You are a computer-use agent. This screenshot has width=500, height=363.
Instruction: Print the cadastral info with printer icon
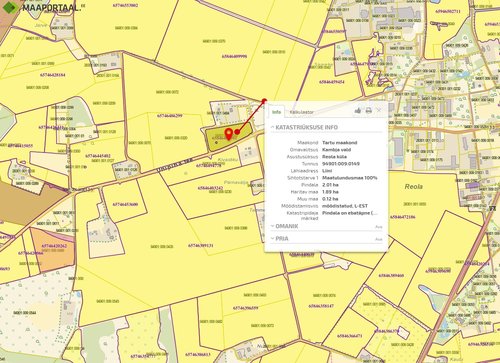(x=368, y=110)
